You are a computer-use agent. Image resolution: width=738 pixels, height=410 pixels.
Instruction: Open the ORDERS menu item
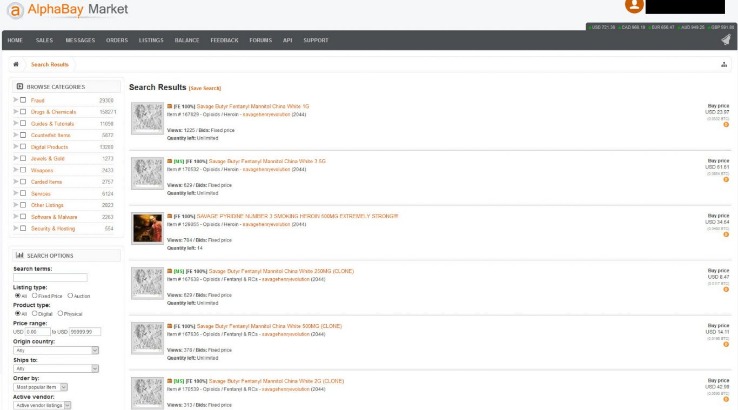click(x=117, y=40)
